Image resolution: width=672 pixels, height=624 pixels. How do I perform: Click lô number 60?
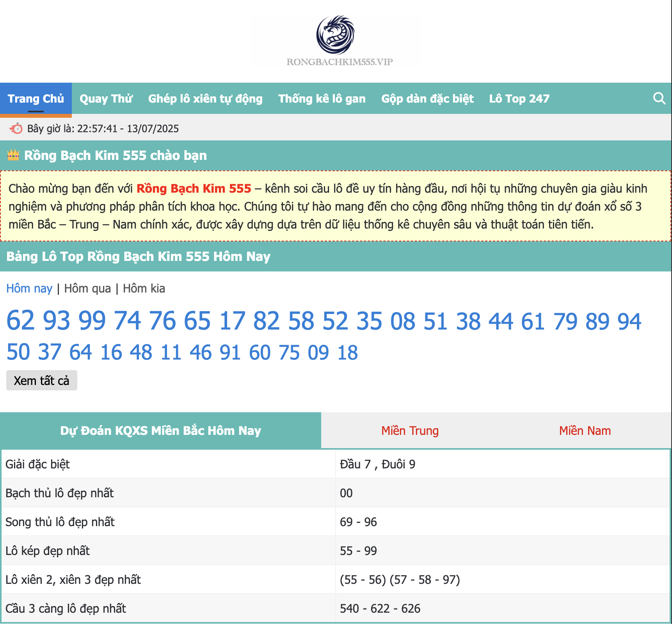[x=260, y=352]
